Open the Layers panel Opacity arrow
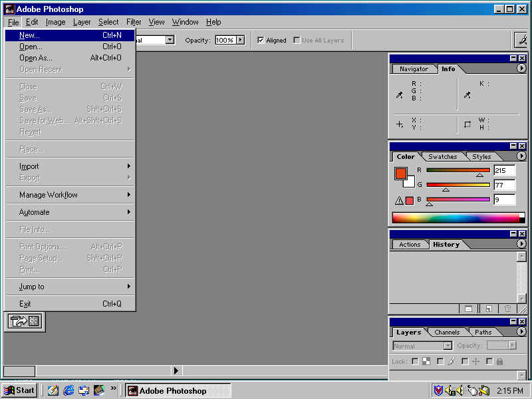This screenshot has height=399, width=532. click(x=512, y=346)
